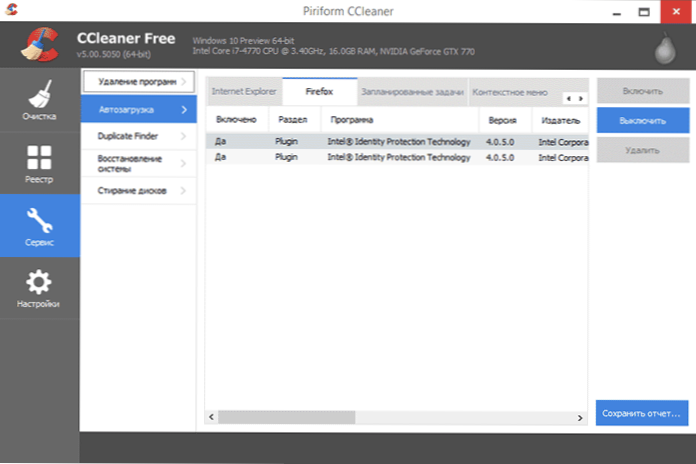The width and height of the screenshot is (696, 464).
Task: Switch to the Internet Explorer tab
Action: [x=244, y=92]
